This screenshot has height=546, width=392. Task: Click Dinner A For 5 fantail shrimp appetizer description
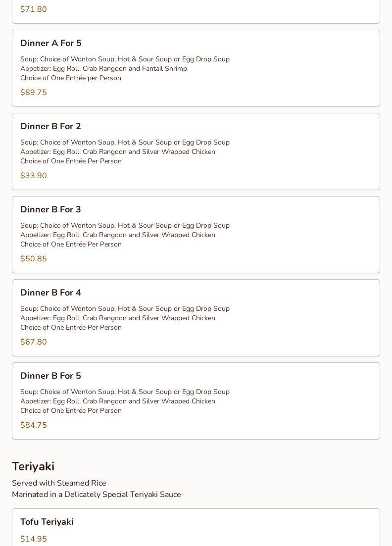point(103,69)
